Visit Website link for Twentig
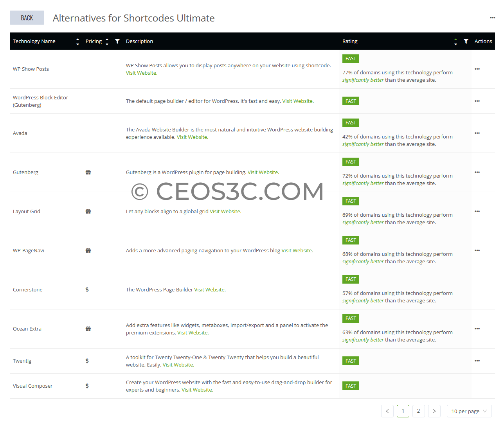 pyautogui.click(x=178, y=365)
